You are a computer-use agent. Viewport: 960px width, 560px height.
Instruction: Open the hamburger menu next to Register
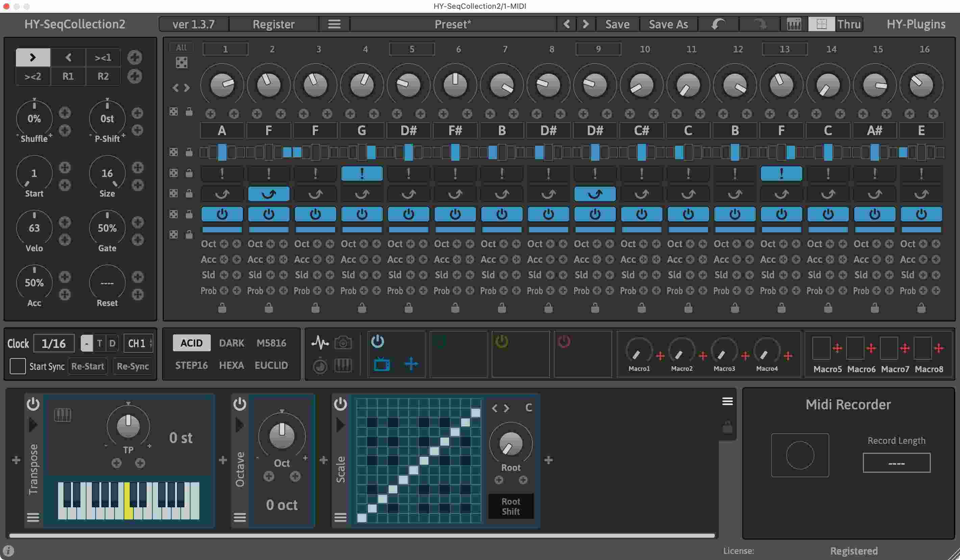click(334, 24)
